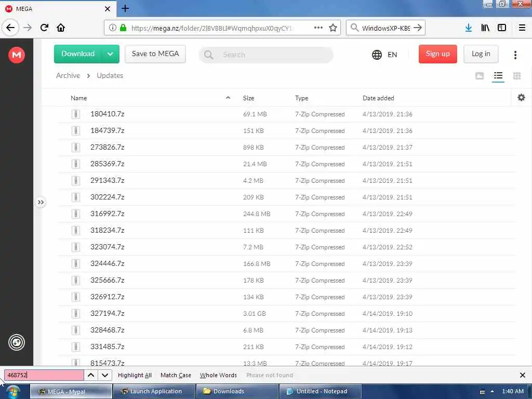
Task: Click the browser address bar URL
Action: click(212, 28)
